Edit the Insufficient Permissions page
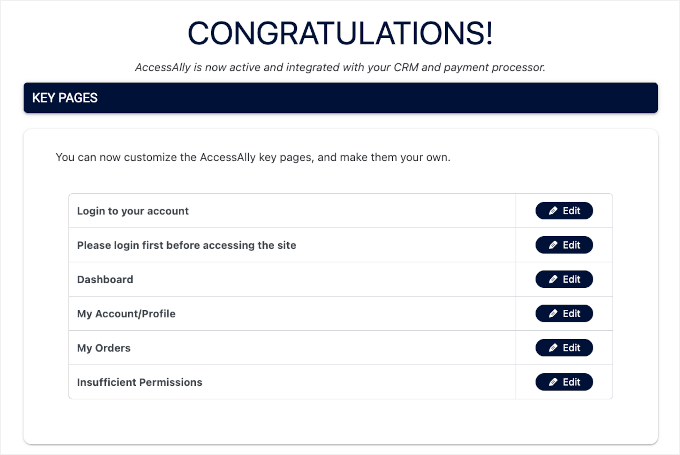 click(x=565, y=382)
